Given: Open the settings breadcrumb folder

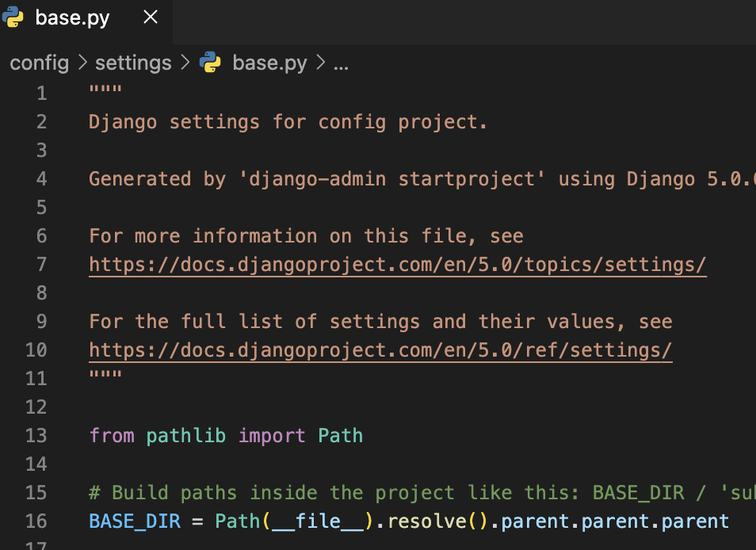Looking at the screenshot, I should pyautogui.click(x=133, y=63).
